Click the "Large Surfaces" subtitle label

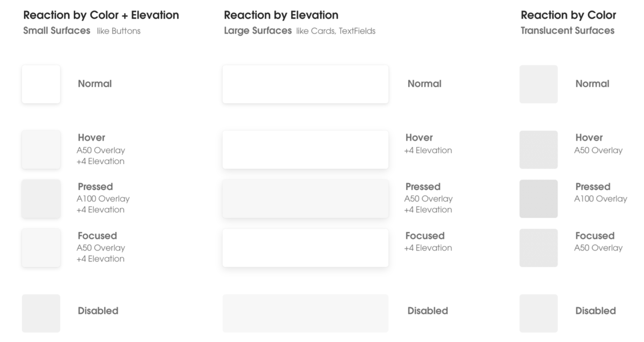coord(258,30)
